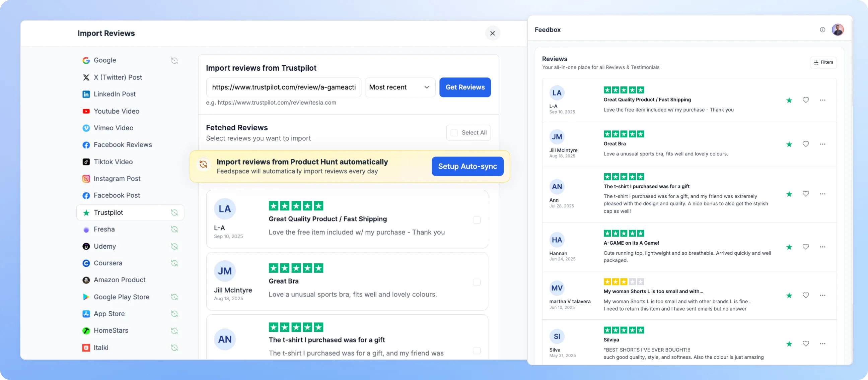Viewport: 868px width, 380px height.
Task: Click the info icon in Feedbox header
Action: [822, 30]
